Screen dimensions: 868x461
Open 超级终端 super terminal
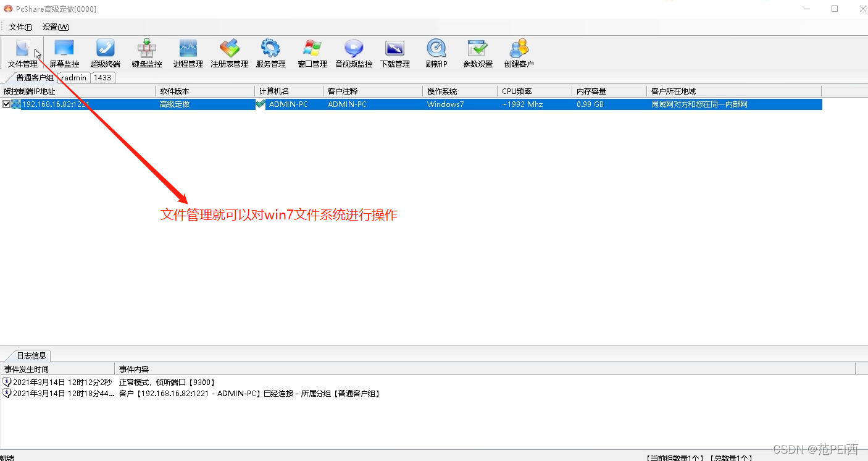106,53
